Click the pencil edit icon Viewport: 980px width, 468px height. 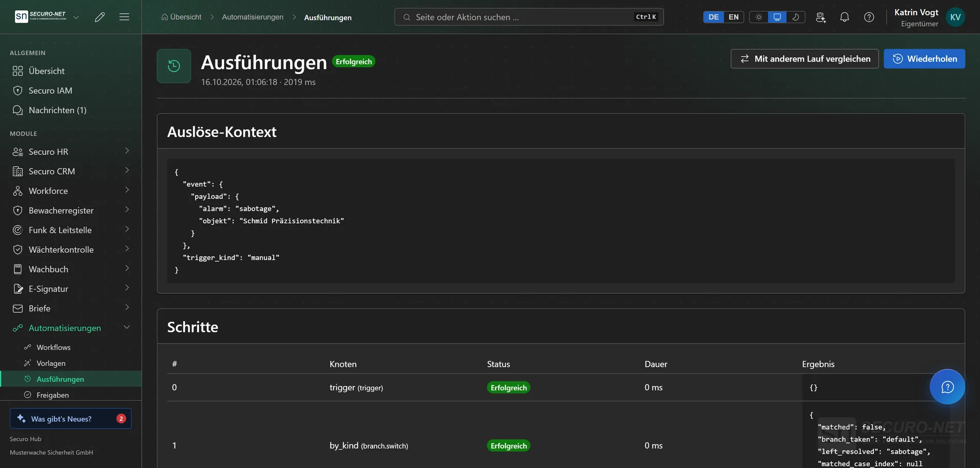tap(100, 17)
